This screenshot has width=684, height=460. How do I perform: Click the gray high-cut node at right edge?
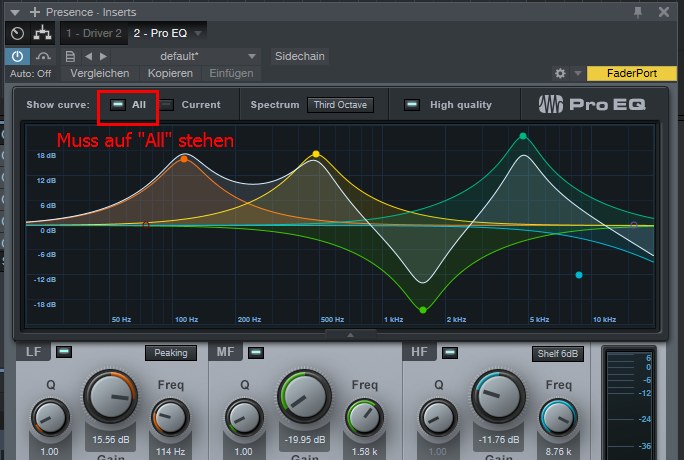[634, 225]
